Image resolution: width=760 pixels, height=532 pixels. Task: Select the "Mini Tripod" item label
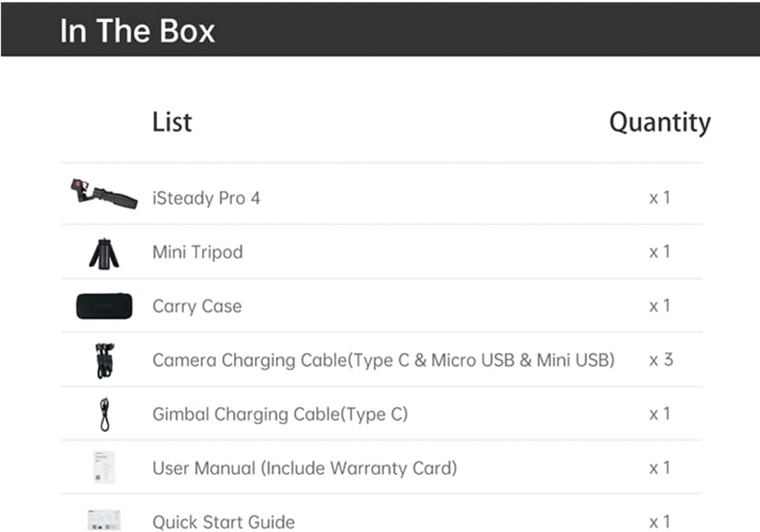(198, 252)
